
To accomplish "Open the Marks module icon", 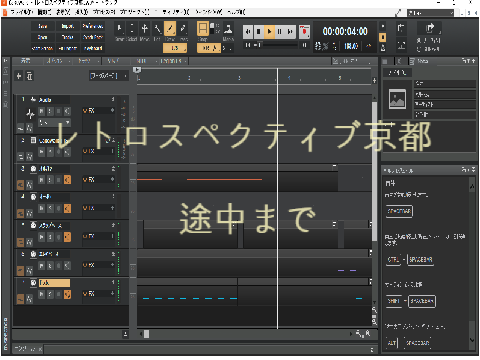I will click(x=228, y=29).
